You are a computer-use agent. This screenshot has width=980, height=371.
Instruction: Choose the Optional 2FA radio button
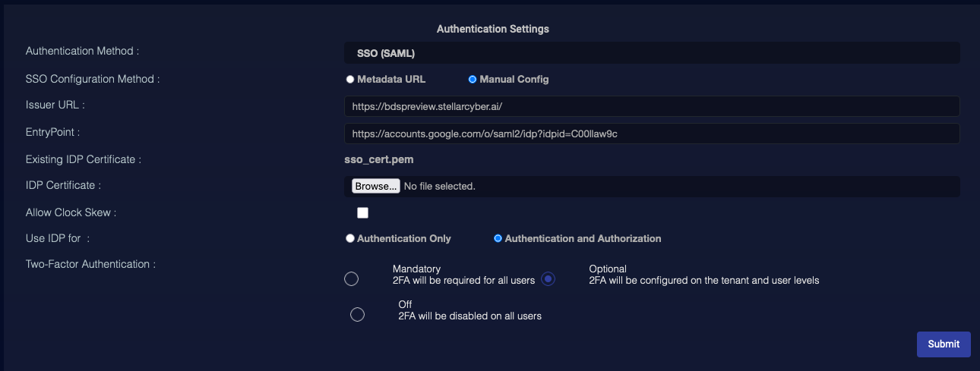click(x=548, y=278)
